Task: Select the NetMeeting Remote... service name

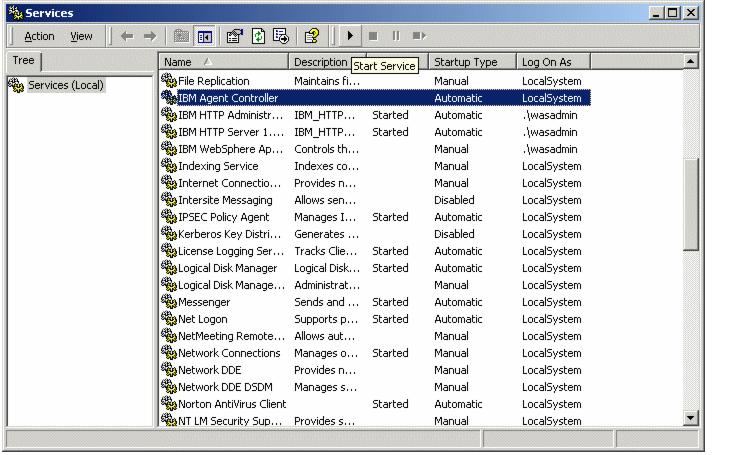Action: tap(231, 336)
